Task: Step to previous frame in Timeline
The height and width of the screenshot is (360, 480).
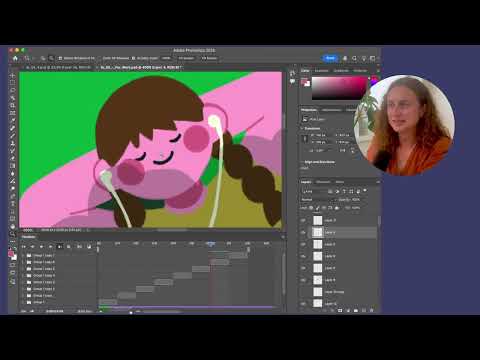Action: 33,247
